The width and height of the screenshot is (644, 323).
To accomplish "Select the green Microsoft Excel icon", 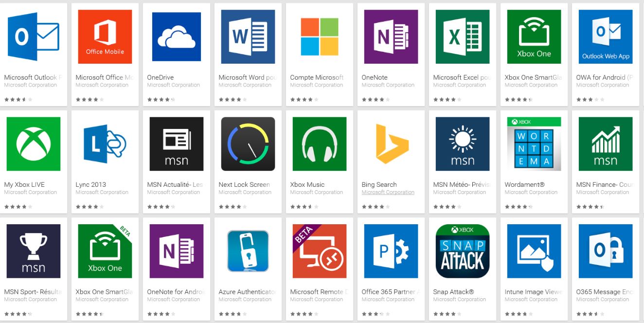I will click(463, 37).
